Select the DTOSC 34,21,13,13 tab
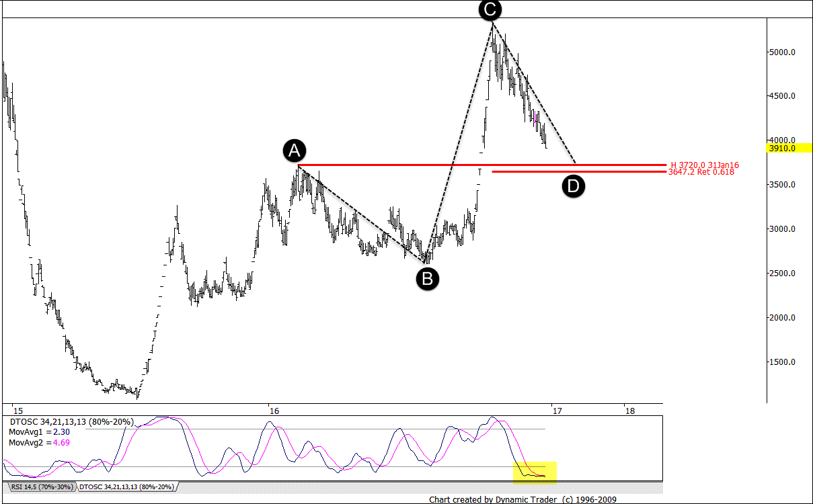The height and width of the screenshot is (504, 813). point(126,487)
